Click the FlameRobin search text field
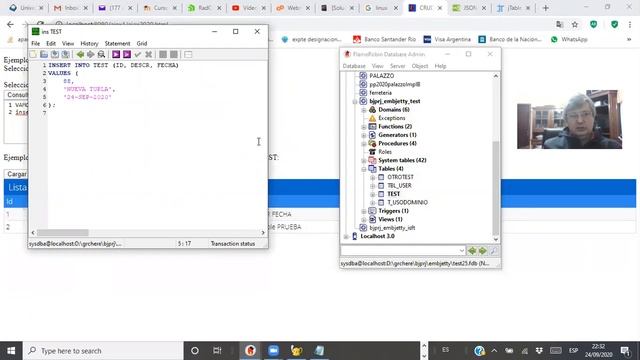This screenshot has width=640, height=360. point(400,250)
